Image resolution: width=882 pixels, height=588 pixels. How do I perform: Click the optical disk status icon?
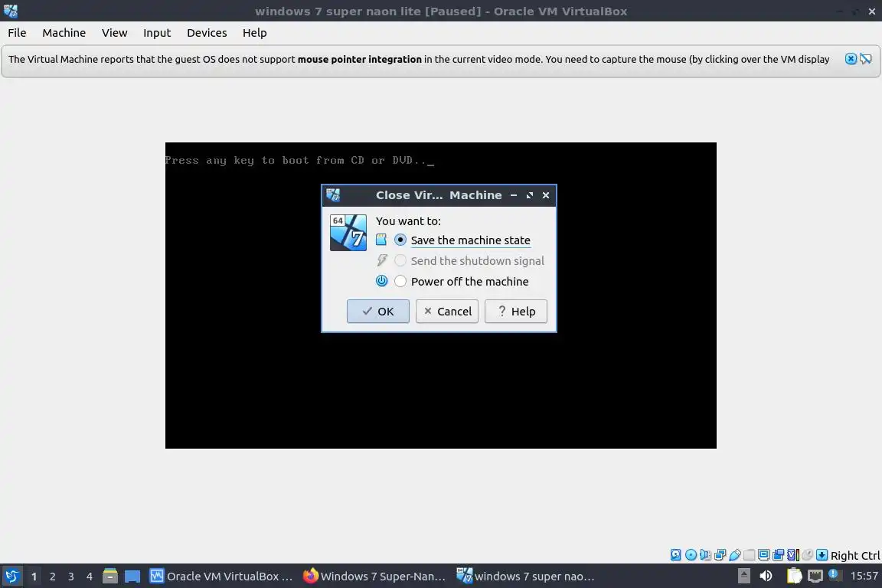[691, 555]
